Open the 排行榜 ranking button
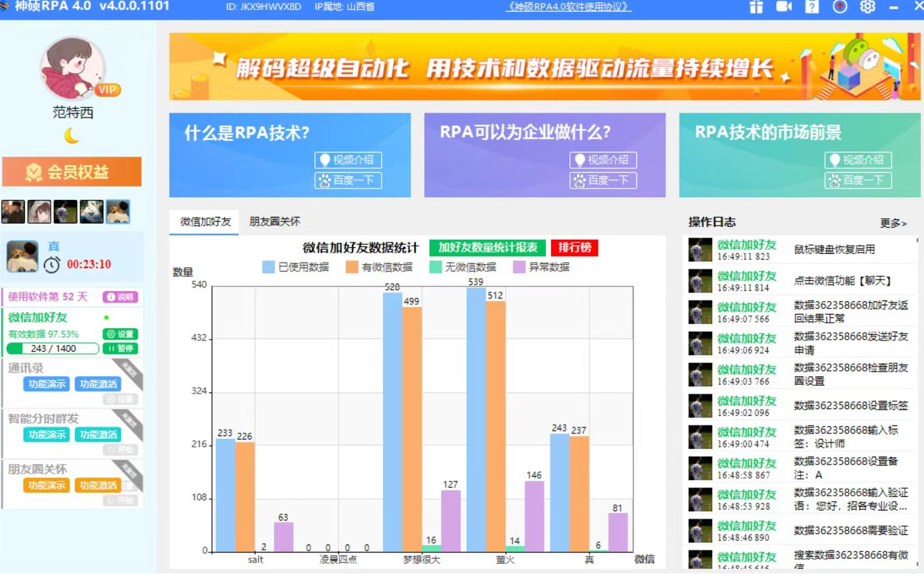 coord(575,248)
